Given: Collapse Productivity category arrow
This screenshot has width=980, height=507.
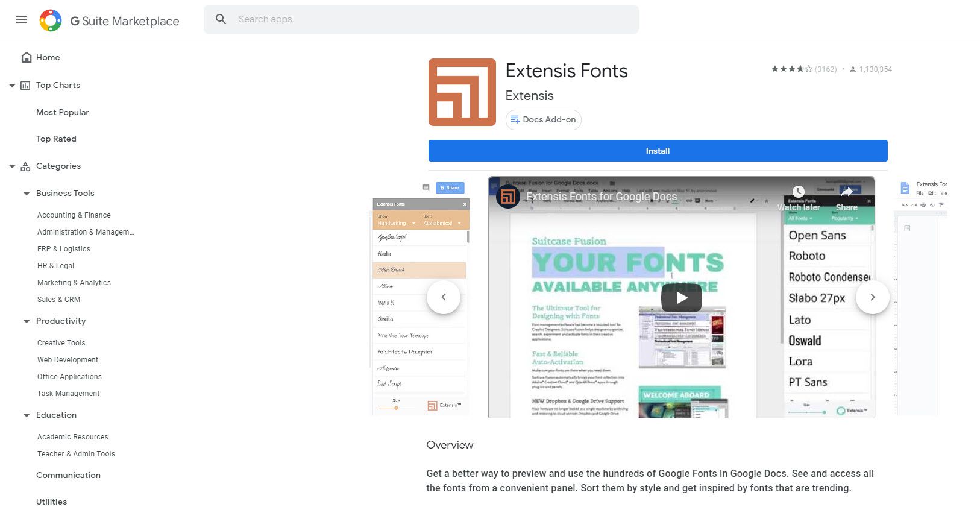Looking at the screenshot, I should point(27,321).
